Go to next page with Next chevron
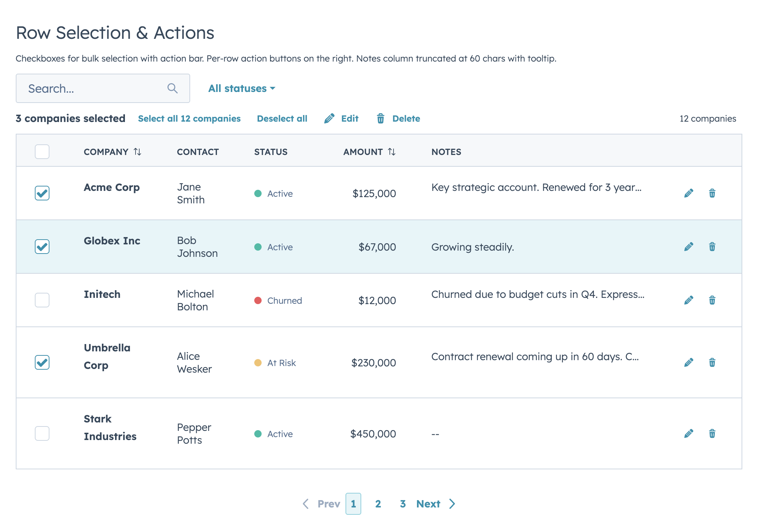The height and width of the screenshot is (532, 765). pos(452,504)
